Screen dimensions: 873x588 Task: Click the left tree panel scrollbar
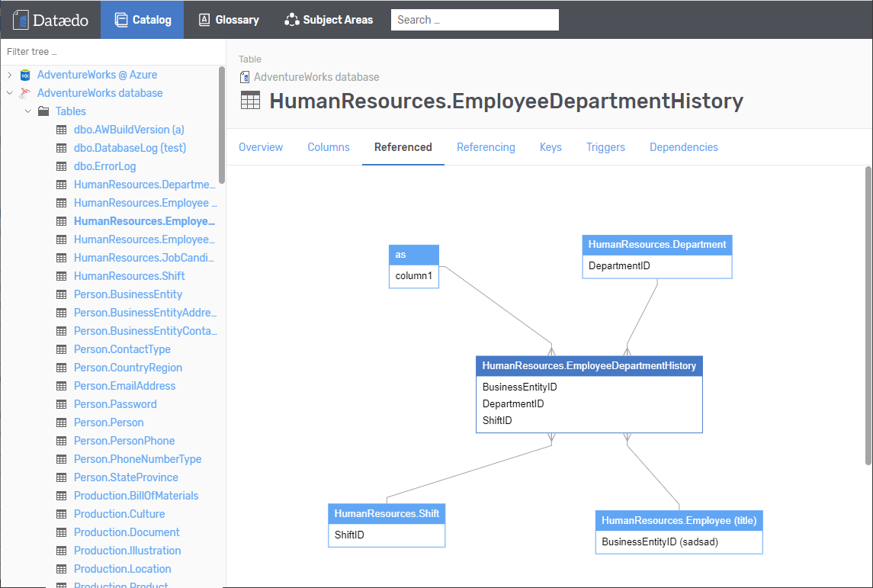(x=222, y=126)
